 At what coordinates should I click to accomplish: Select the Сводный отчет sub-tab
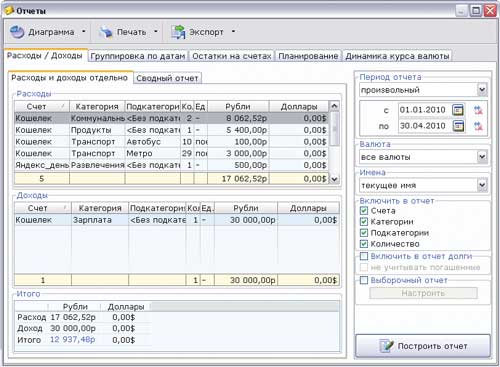pos(167,78)
